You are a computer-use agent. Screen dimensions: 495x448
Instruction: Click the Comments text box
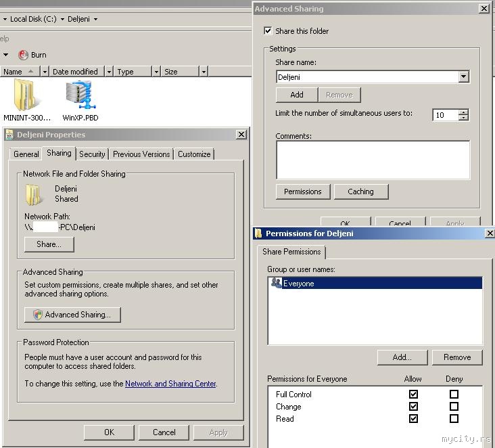[373, 160]
